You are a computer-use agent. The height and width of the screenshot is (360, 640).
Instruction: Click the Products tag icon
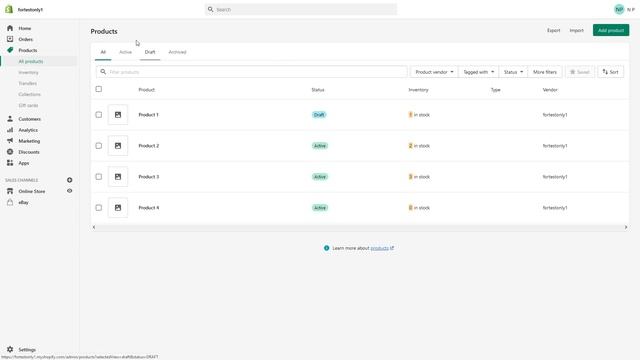coord(10,50)
